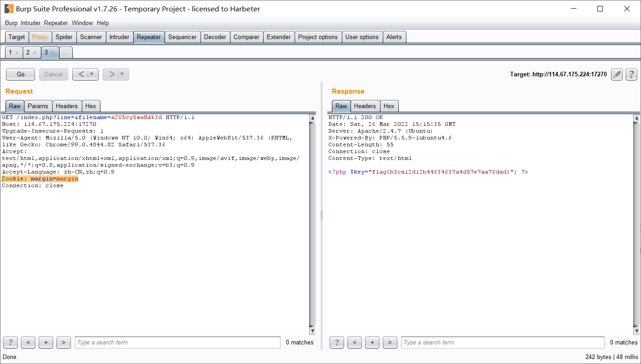
Task: Select Request Hex tab
Action: click(91, 106)
